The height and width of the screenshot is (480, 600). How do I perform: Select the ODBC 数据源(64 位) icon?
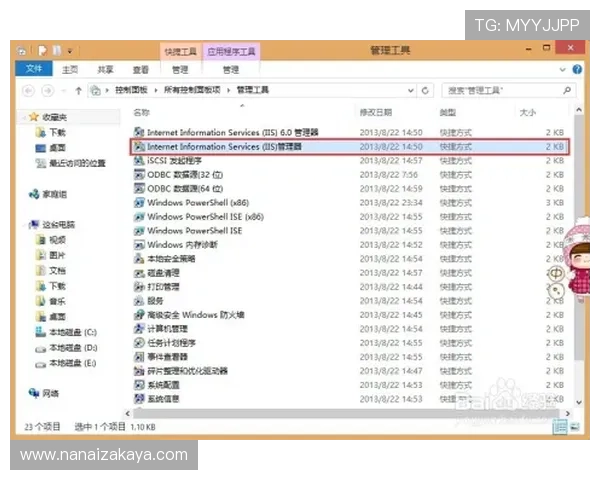tap(139, 189)
